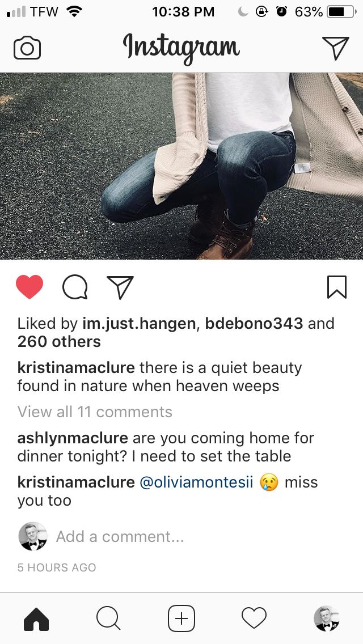Tap the @oliviamontesii mention
The width and height of the screenshot is (363, 644).
(196, 482)
